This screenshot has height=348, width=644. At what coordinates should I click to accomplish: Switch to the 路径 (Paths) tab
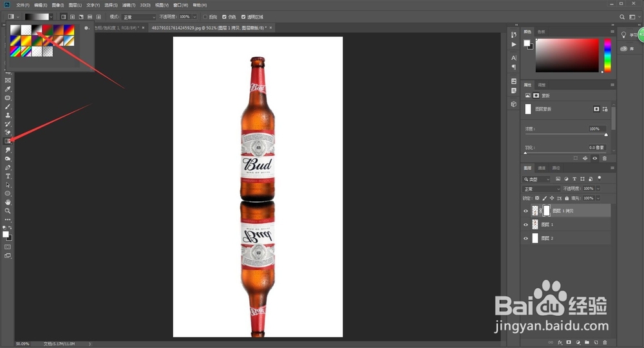(x=556, y=168)
